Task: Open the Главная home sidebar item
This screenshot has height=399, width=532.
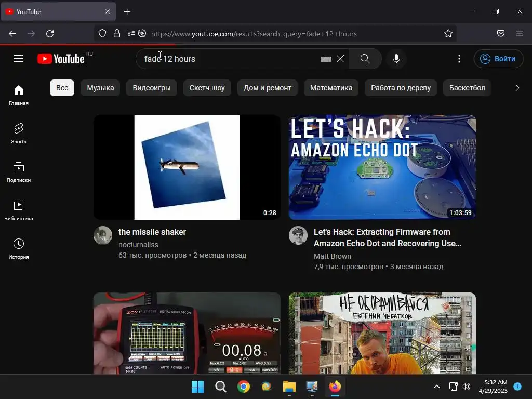Action: point(19,95)
